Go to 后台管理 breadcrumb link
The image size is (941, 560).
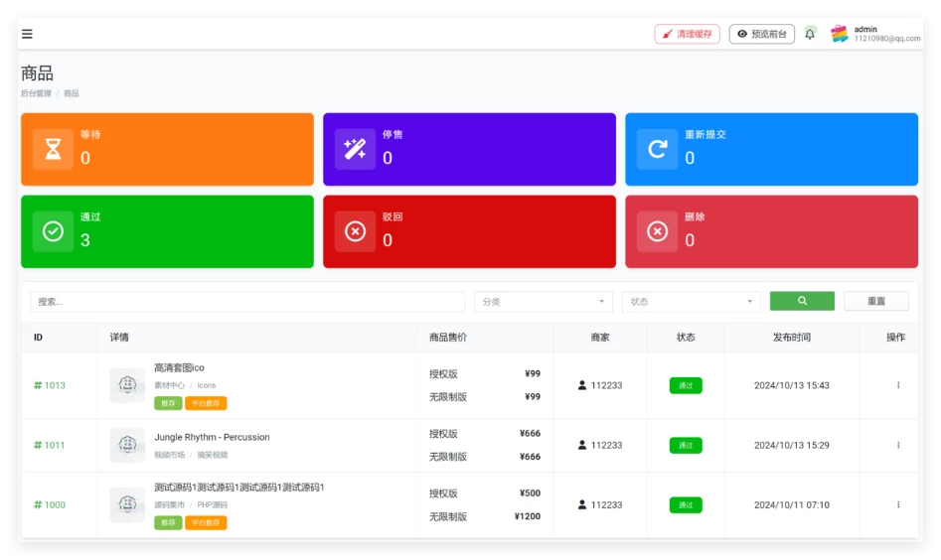pos(36,93)
